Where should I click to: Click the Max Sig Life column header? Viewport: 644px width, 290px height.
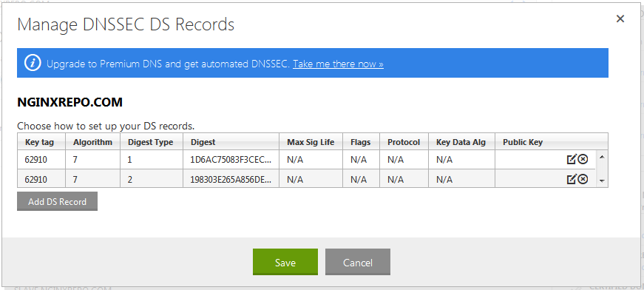pos(311,142)
